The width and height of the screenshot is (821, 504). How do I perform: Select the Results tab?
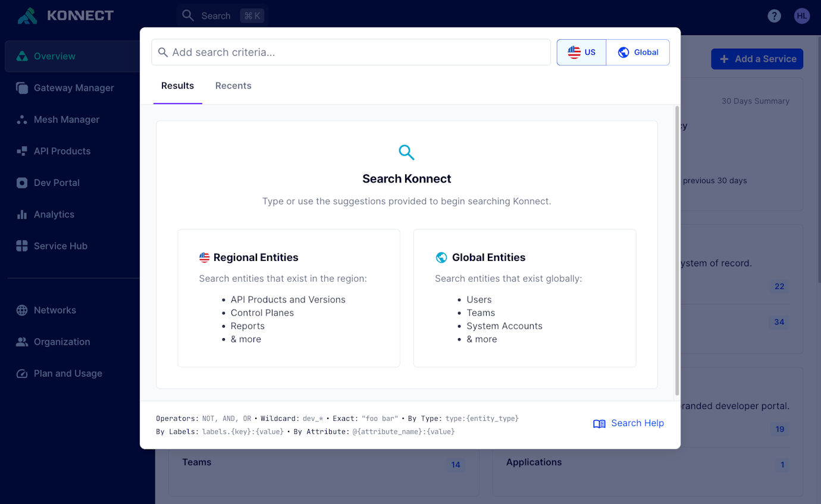[177, 86]
